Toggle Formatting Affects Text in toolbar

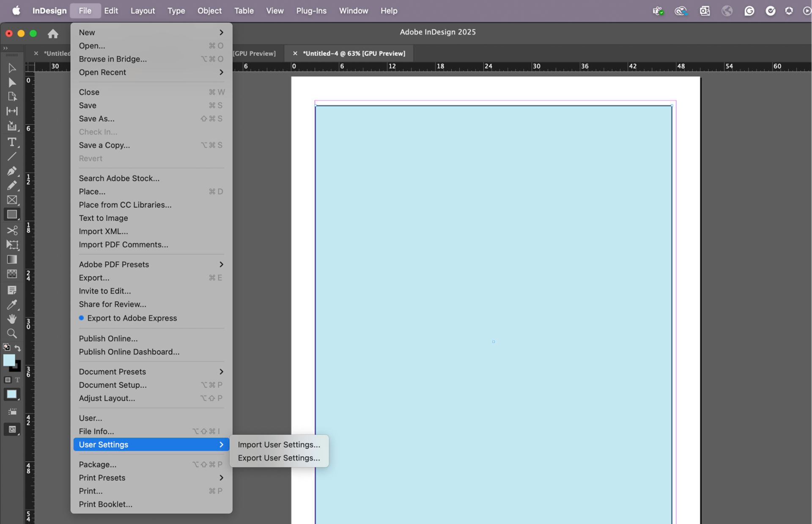click(x=17, y=380)
